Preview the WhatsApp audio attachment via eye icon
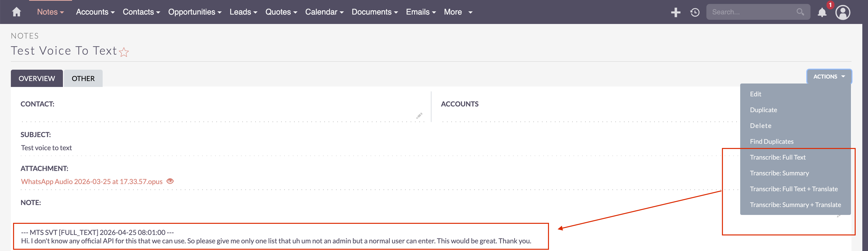Image resolution: width=868 pixels, height=251 pixels. (x=170, y=181)
